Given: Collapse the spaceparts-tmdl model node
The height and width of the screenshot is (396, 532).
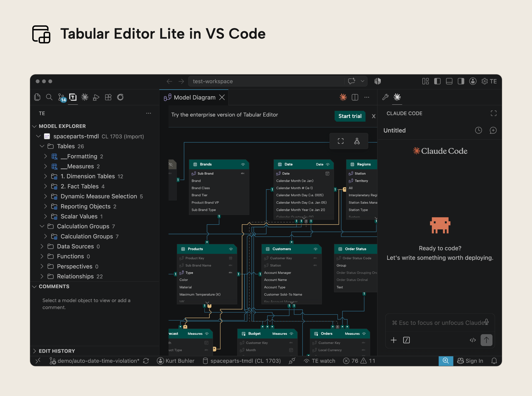Looking at the screenshot, I should [38, 136].
